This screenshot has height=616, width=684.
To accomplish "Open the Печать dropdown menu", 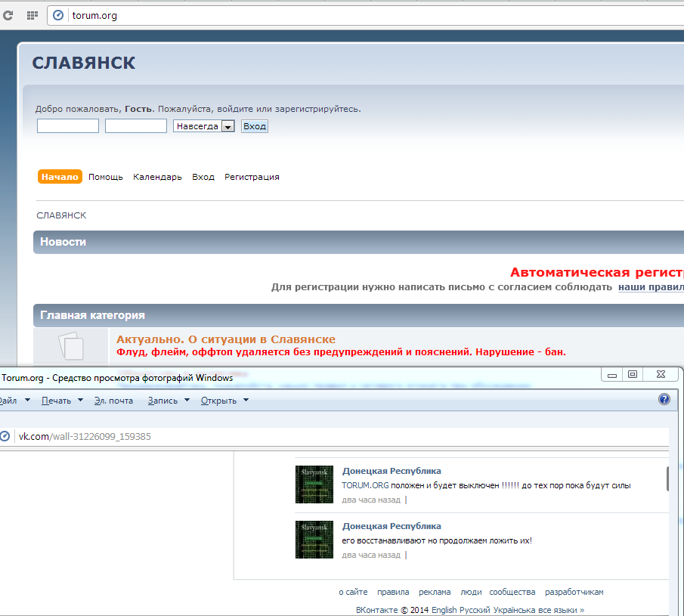I will 61,401.
